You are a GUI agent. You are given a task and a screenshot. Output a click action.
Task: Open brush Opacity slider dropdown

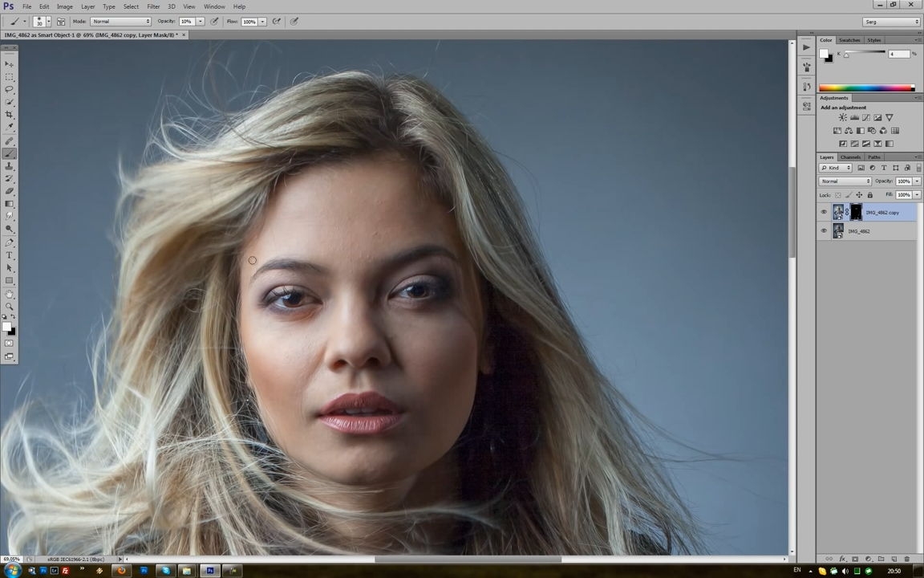click(x=201, y=21)
